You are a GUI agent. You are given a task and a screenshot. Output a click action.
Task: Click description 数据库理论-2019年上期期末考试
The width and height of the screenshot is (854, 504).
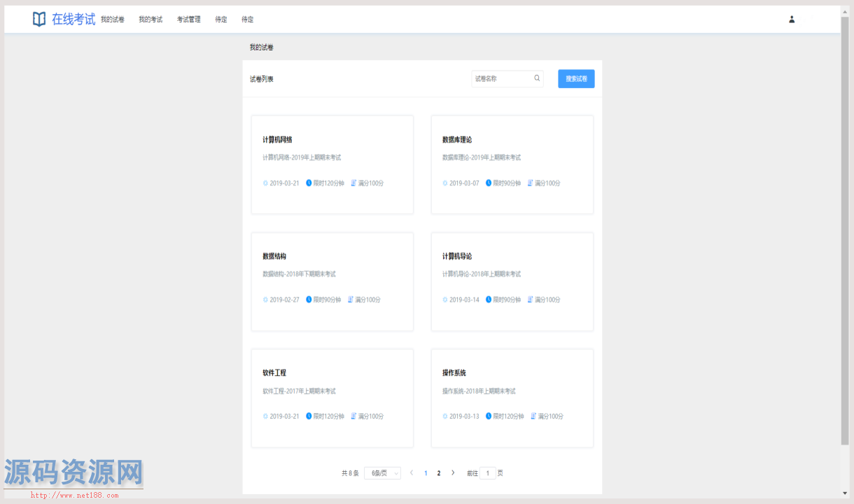(482, 157)
